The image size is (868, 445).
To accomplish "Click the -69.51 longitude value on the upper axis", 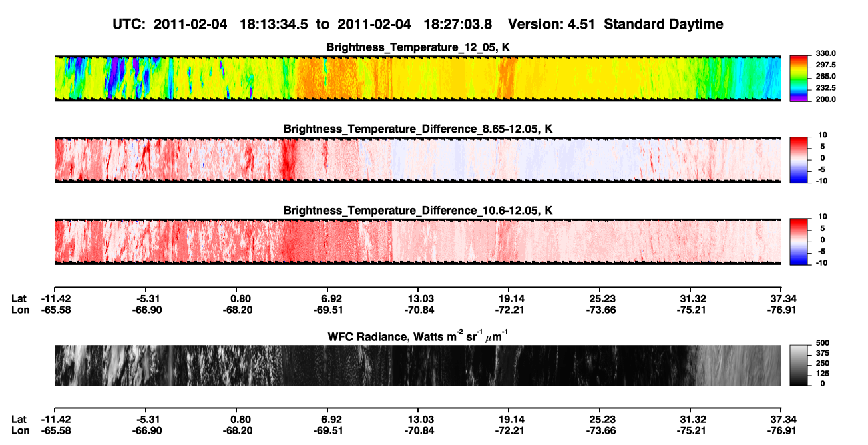I will (x=327, y=310).
